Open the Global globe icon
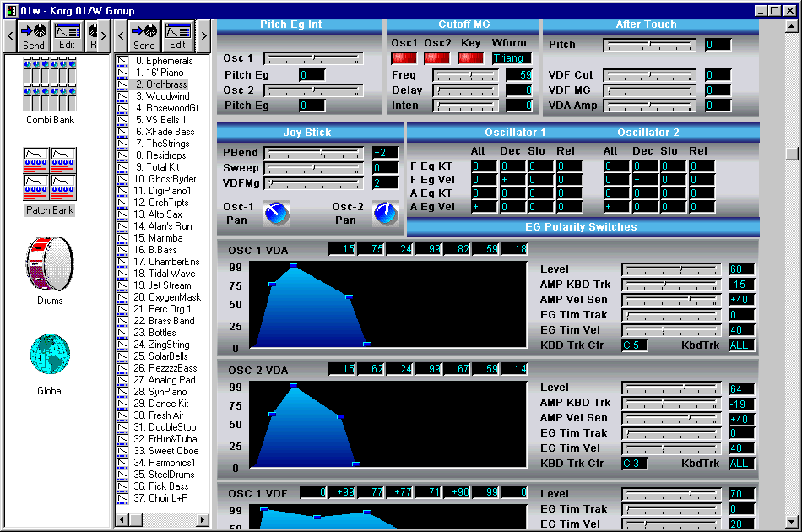Image resolution: width=802 pixels, height=532 pixels. click(x=50, y=355)
